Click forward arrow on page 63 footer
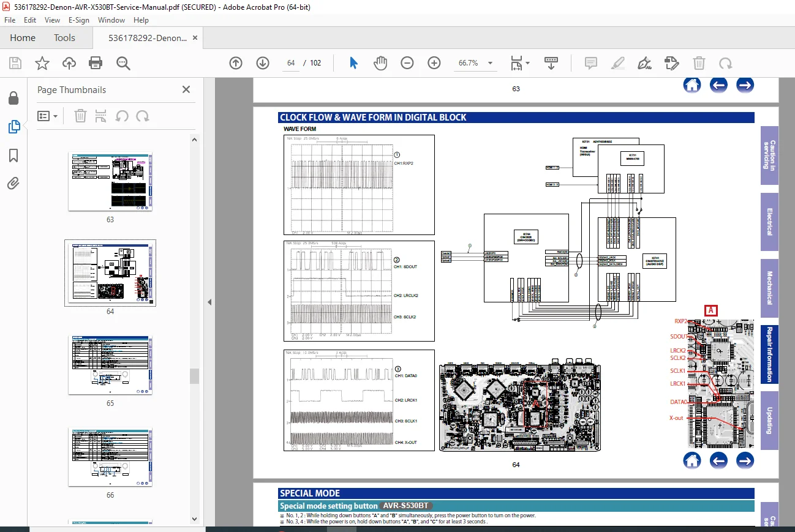 tap(745, 85)
